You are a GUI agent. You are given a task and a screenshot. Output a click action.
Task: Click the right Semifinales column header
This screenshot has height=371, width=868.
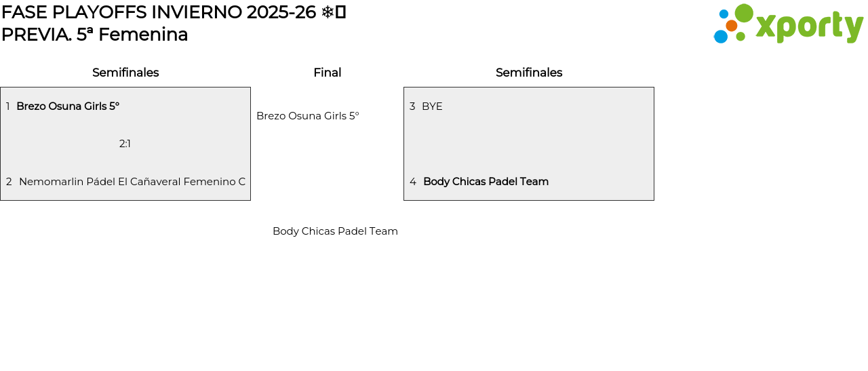pyautogui.click(x=529, y=73)
